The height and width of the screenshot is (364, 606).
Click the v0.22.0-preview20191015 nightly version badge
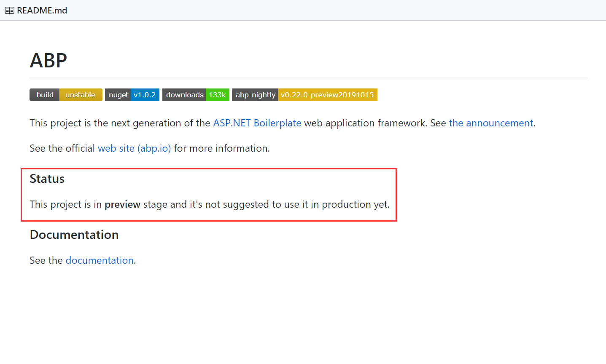click(328, 95)
